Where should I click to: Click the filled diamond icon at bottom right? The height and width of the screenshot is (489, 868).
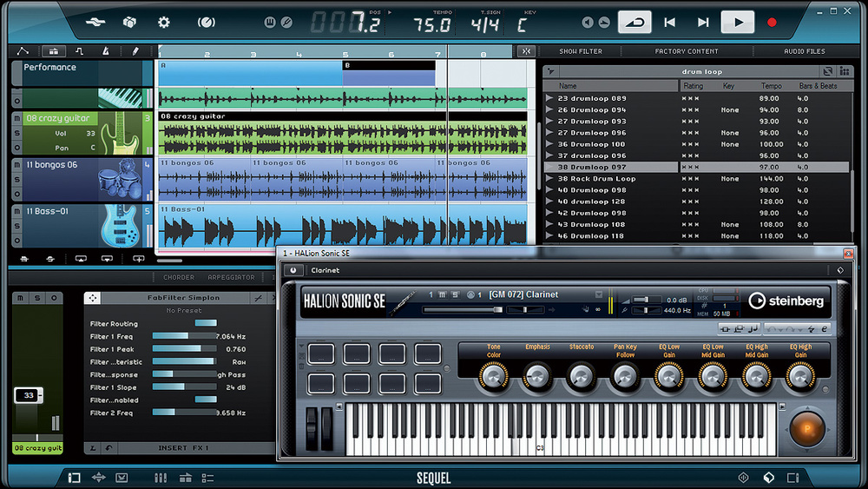pyautogui.click(x=768, y=478)
